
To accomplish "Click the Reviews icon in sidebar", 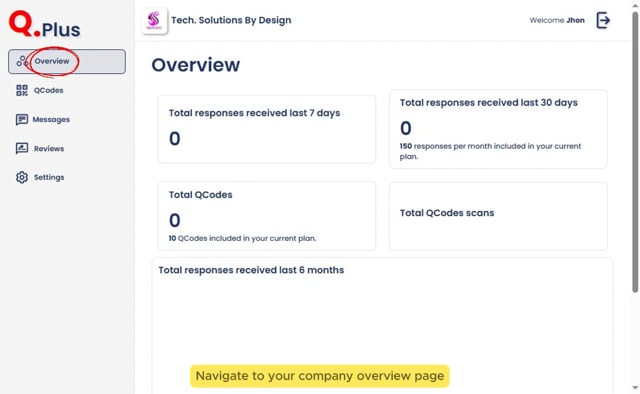I will tap(22, 148).
